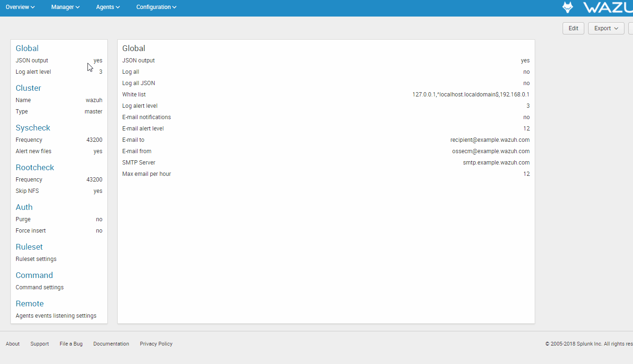Viewport: 633px width, 364px height.
Task: Click the 'Max email per hour' label
Action: [147, 174]
